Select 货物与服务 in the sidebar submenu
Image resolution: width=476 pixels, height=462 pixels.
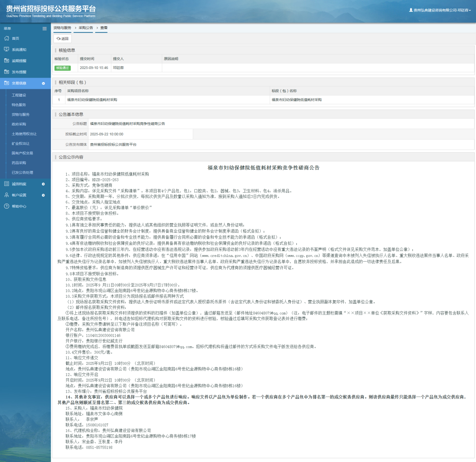pyautogui.click(x=21, y=115)
